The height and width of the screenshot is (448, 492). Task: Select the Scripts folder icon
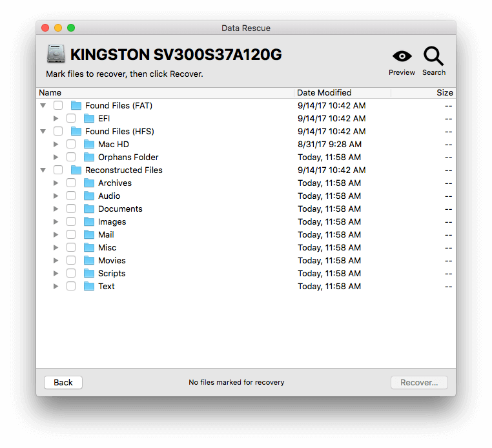[x=89, y=273]
